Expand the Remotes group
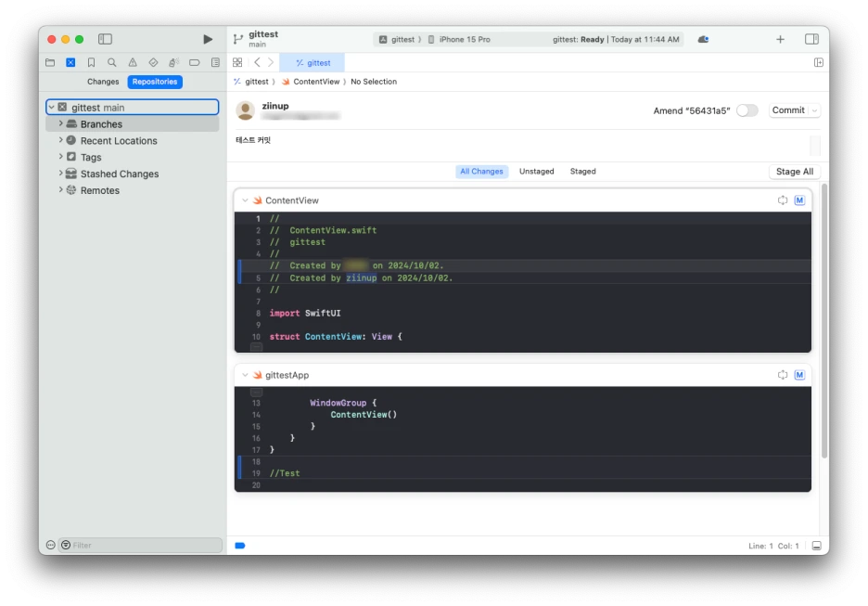The width and height of the screenshot is (868, 606). coord(61,190)
